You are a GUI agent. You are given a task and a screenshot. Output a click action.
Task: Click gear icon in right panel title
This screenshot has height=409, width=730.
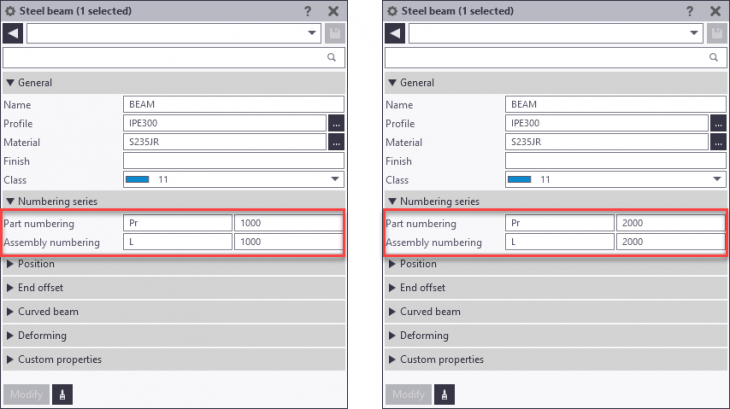[392, 11]
